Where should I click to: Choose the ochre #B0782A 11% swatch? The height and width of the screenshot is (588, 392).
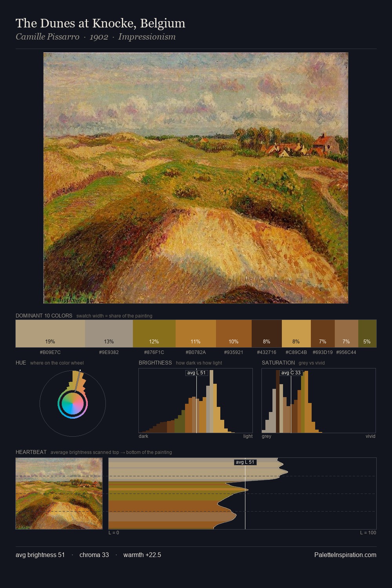click(196, 334)
